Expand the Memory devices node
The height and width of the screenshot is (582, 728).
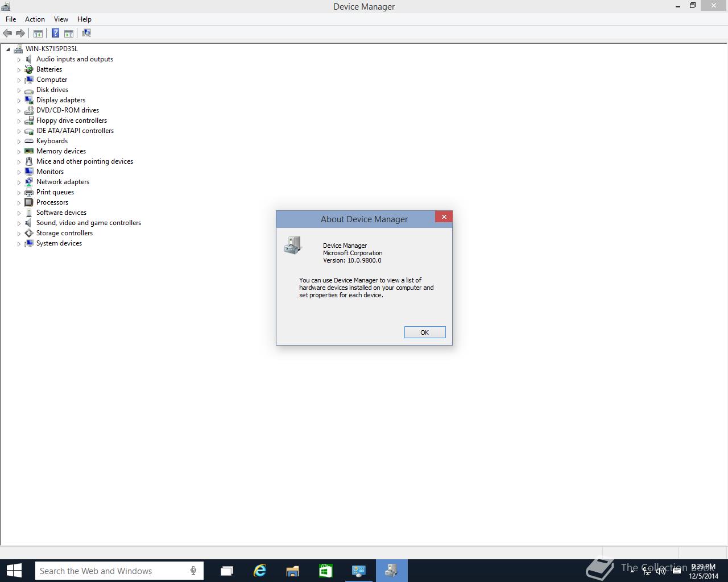click(x=19, y=152)
